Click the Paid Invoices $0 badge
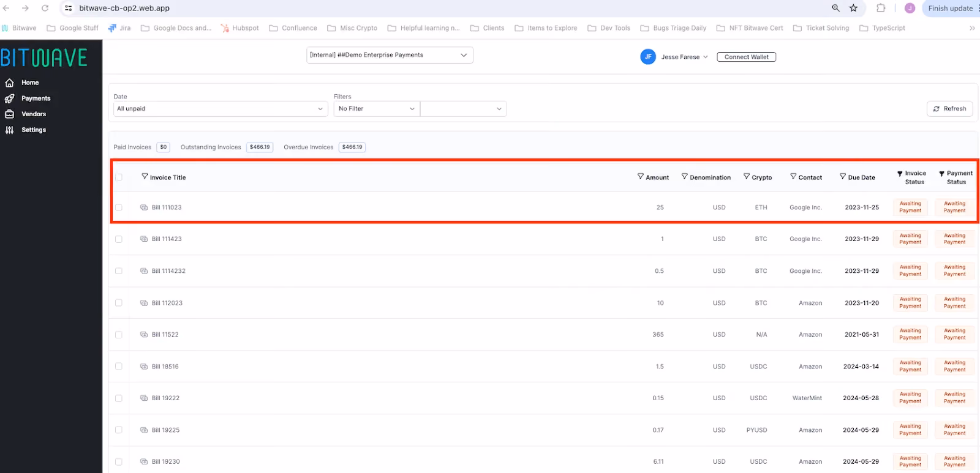 pyautogui.click(x=163, y=147)
